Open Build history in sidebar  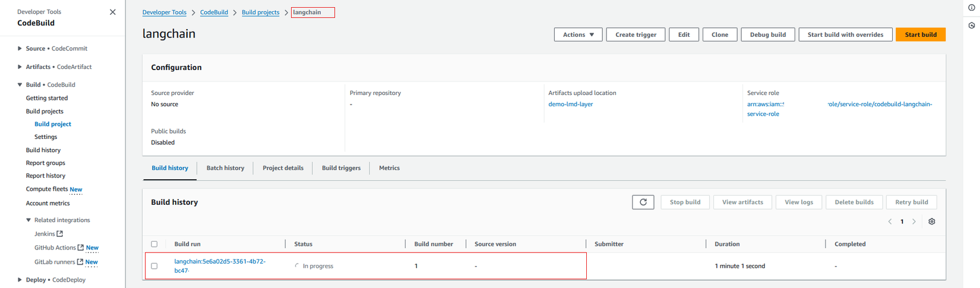43,150
